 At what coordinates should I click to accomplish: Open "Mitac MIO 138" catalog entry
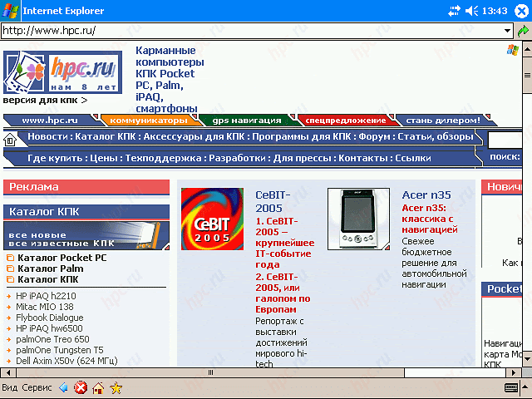pos(44,307)
